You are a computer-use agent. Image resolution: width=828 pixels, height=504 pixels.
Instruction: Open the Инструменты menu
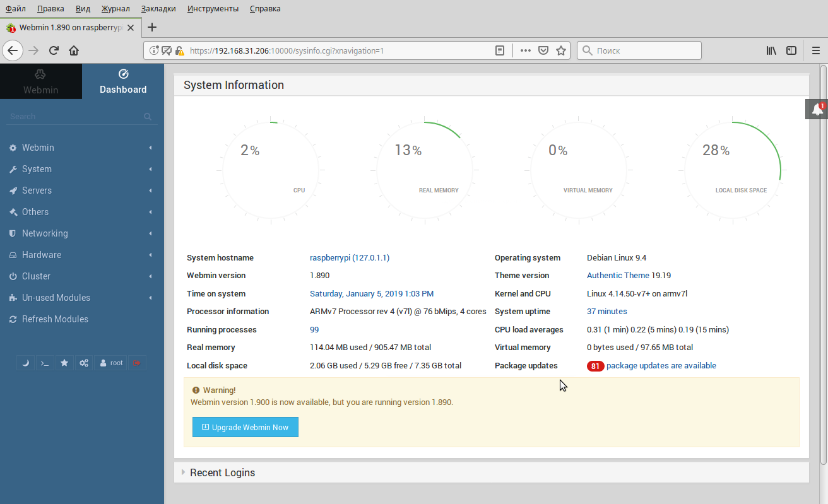coord(213,9)
